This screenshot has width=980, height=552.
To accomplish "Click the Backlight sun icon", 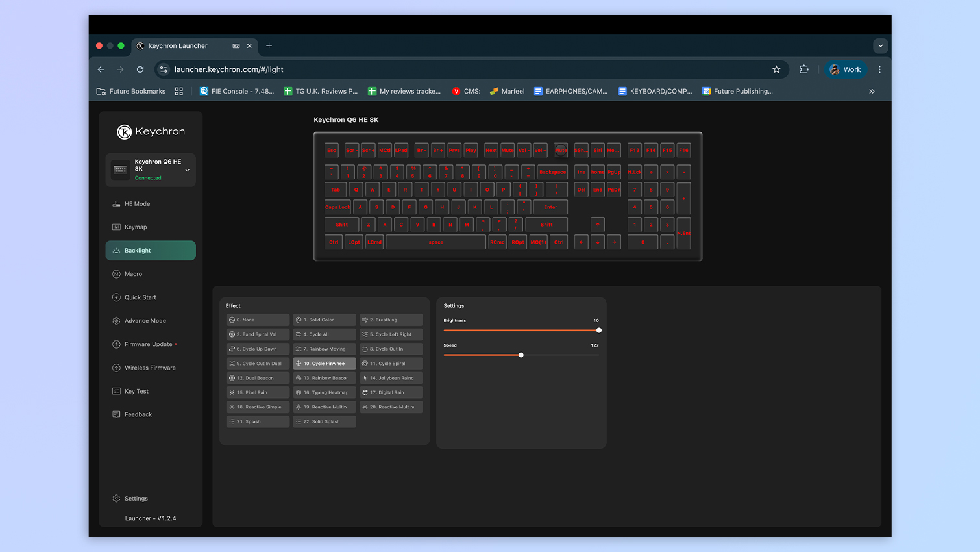I will (116, 250).
